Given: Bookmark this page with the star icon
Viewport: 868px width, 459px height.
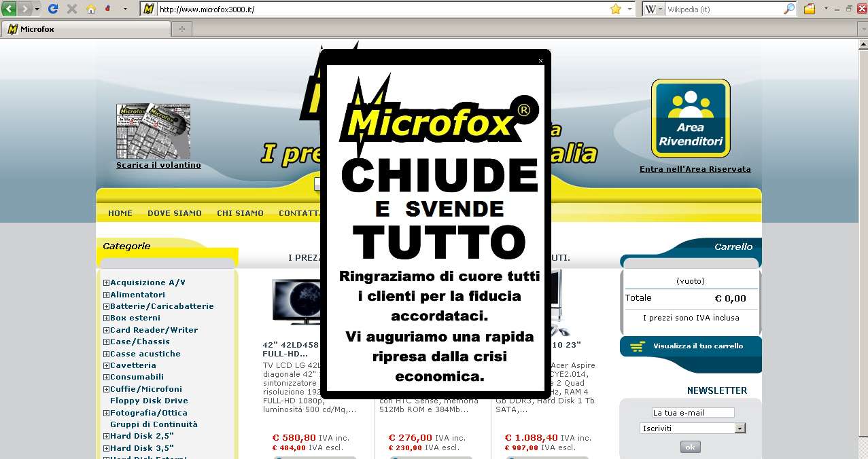Looking at the screenshot, I should point(615,9).
